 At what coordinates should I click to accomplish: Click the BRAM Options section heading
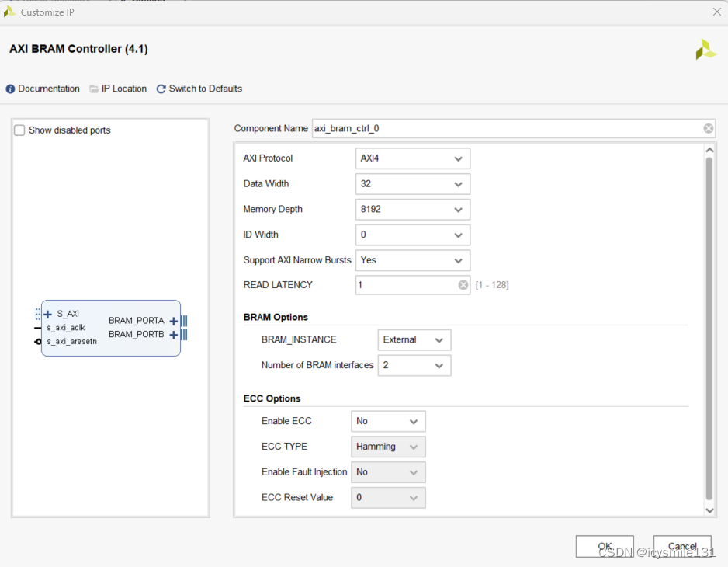coord(276,318)
